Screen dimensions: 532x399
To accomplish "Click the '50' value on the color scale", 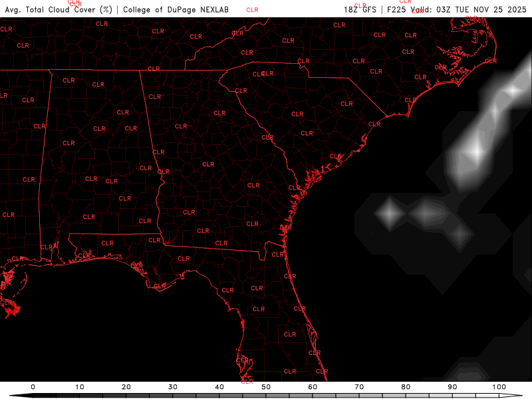I will (x=266, y=387).
